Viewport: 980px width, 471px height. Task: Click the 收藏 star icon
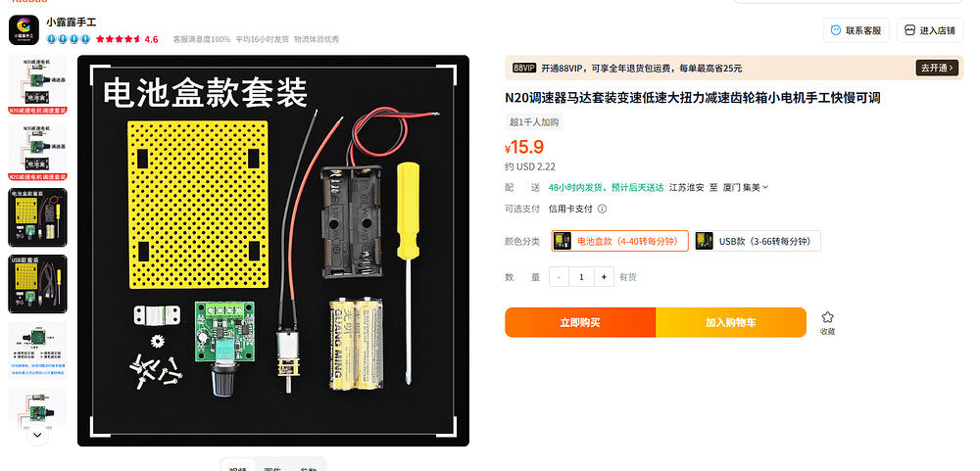pos(827,317)
